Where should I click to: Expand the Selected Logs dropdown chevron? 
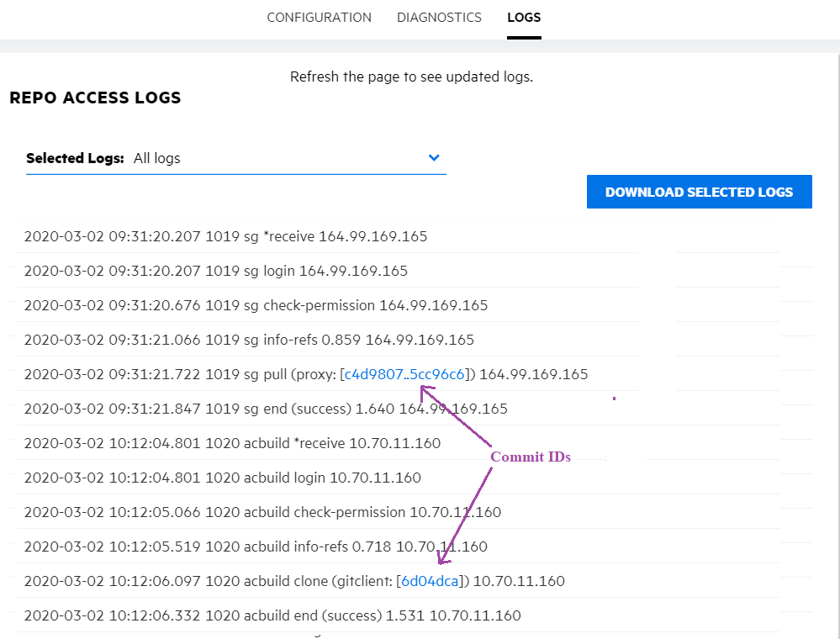coord(434,158)
